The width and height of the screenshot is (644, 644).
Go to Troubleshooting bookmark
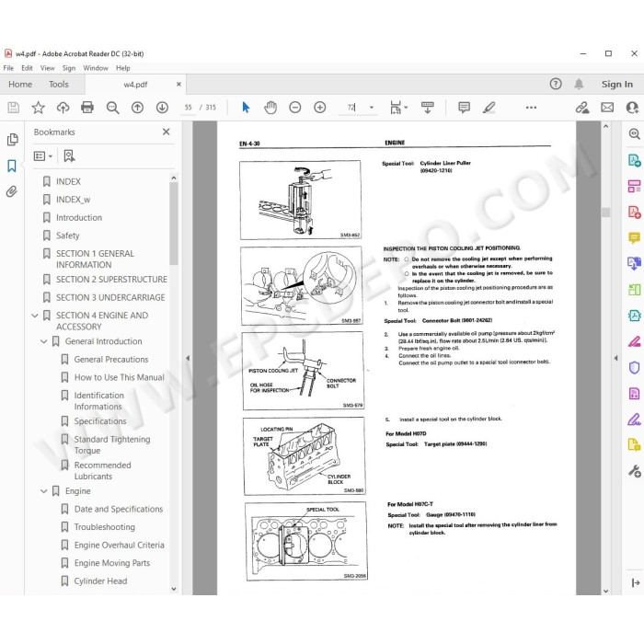pyautogui.click(x=104, y=527)
